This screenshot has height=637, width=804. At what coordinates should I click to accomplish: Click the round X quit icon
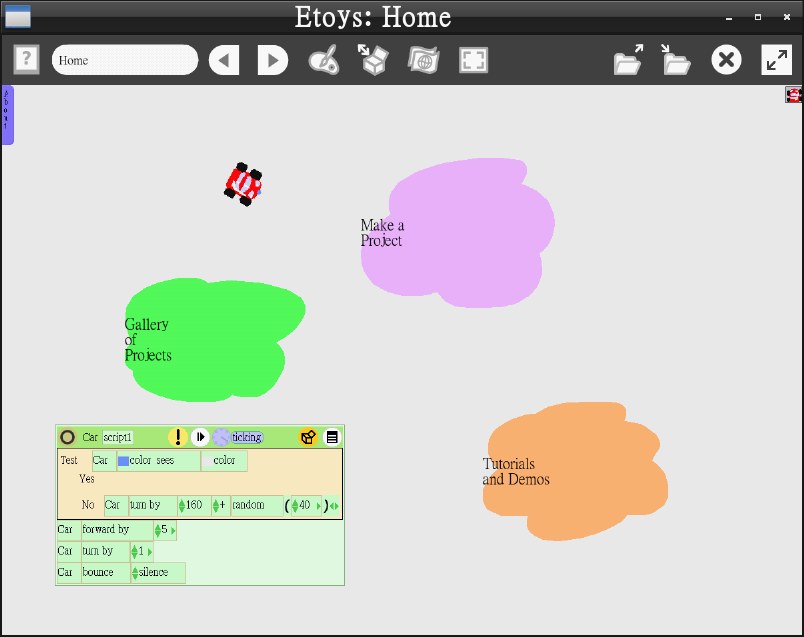click(x=726, y=60)
